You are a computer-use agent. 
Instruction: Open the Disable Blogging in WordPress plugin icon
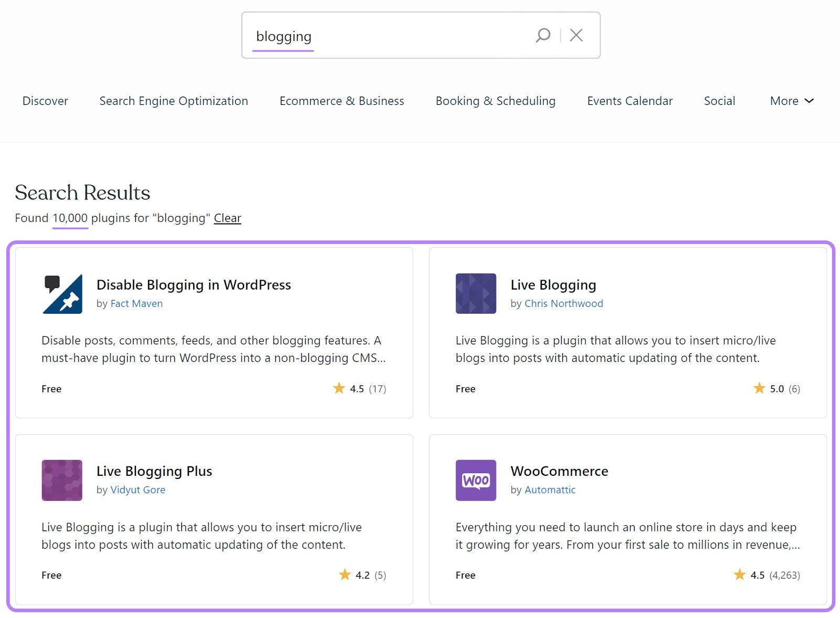(62, 294)
